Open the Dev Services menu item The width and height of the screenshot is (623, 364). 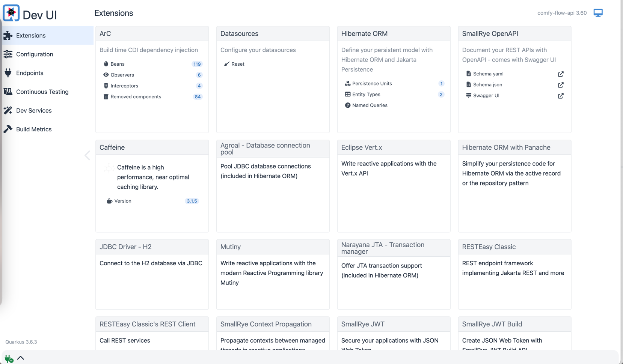click(x=47, y=110)
